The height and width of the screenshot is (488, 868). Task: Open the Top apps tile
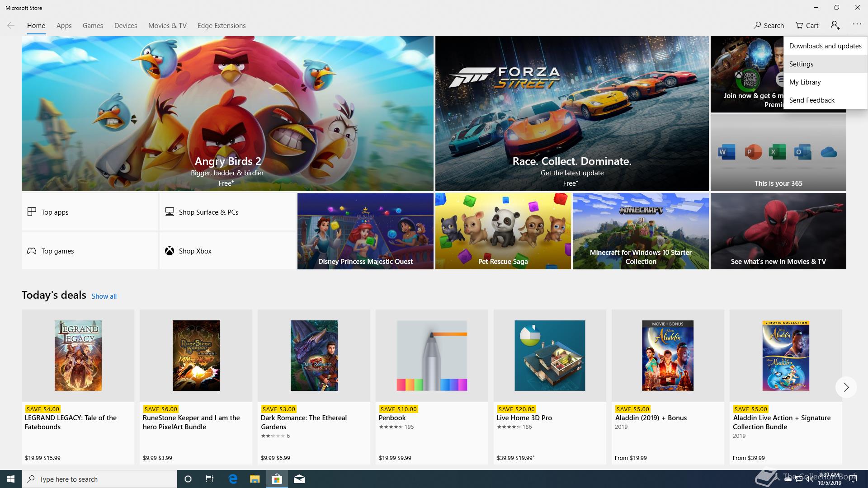(90, 212)
